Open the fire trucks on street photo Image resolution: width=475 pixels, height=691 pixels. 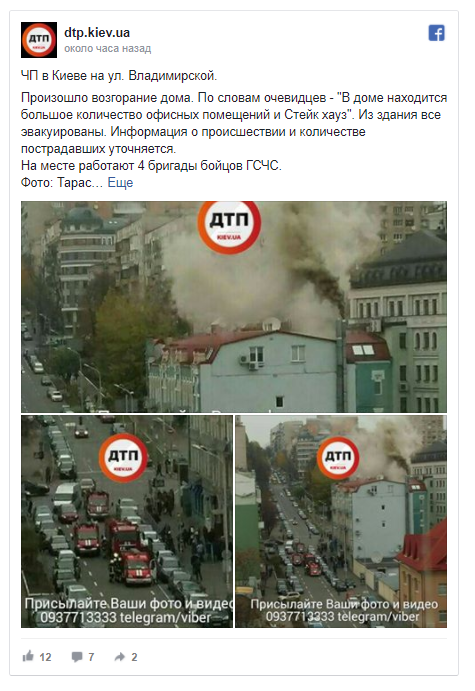tap(127, 521)
